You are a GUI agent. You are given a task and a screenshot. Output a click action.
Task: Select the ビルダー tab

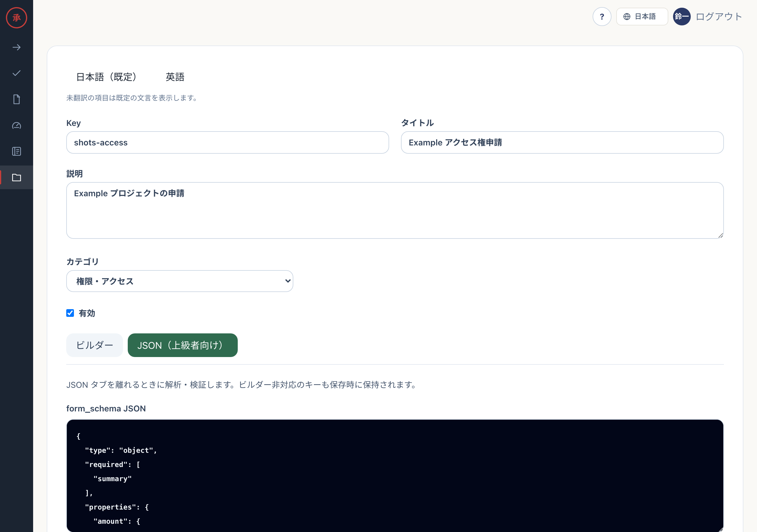95,345
